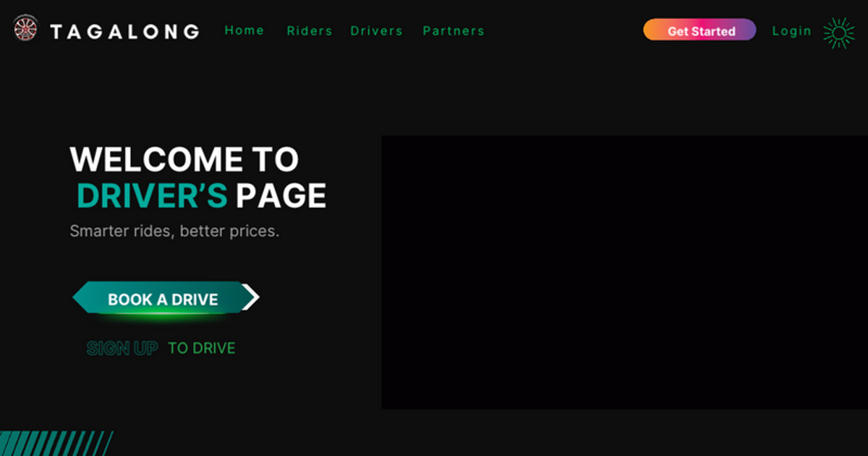This screenshot has height=456, width=868.
Task: Click the orange-to-purple Get Started gradient
Action: pyautogui.click(x=699, y=30)
